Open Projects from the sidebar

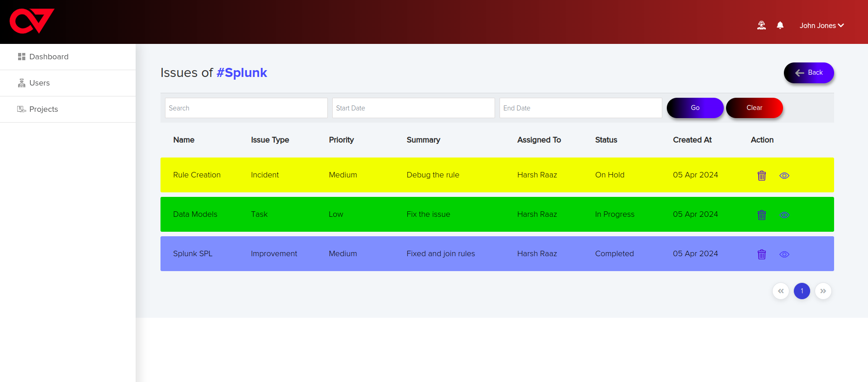point(68,109)
